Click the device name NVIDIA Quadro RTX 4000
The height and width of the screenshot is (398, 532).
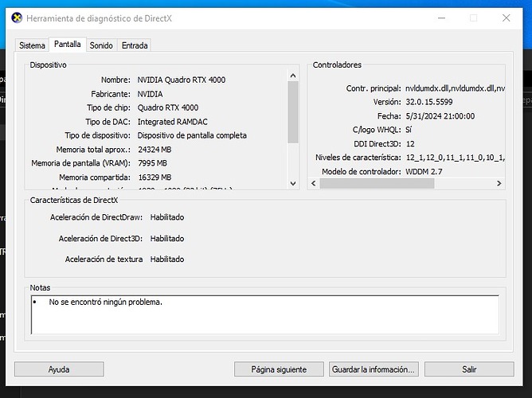[x=181, y=80]
